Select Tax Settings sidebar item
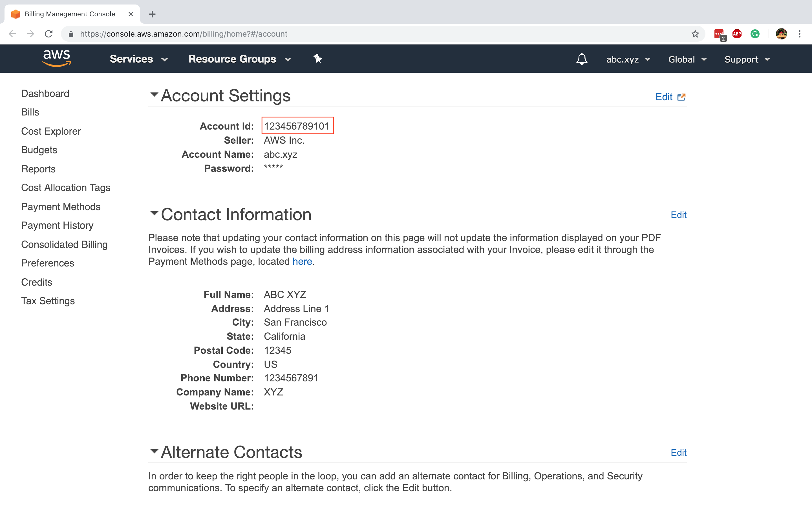This screenshot has width=812, height=507. [48, 300]
